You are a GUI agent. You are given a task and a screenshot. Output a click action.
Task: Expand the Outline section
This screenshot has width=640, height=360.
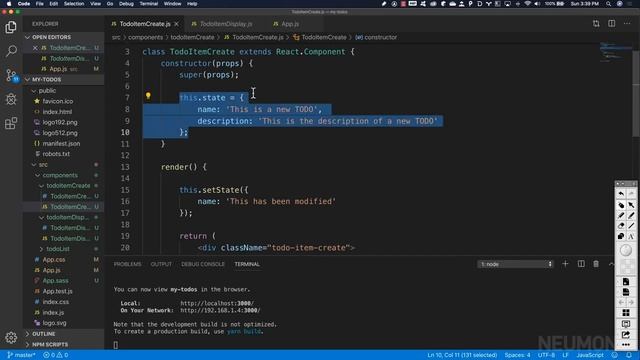27,334
